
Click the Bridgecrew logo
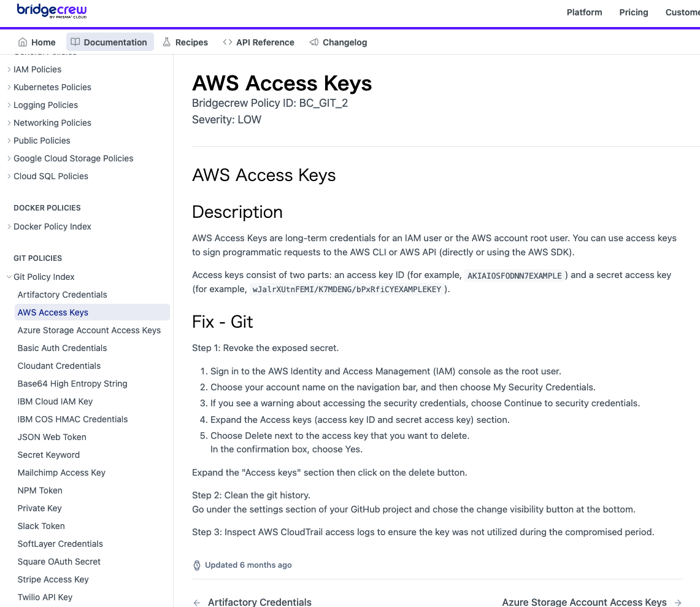(52, 10)
